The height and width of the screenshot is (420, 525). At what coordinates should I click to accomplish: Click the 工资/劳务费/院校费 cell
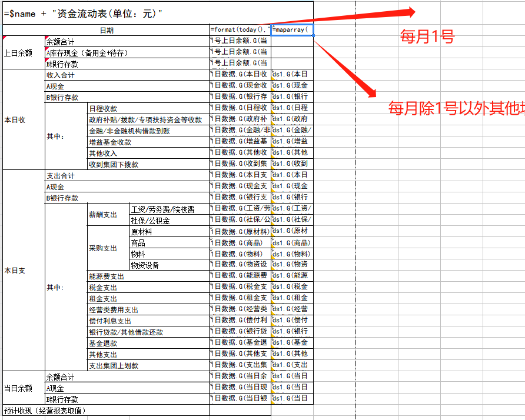click(x=170, y=209)
